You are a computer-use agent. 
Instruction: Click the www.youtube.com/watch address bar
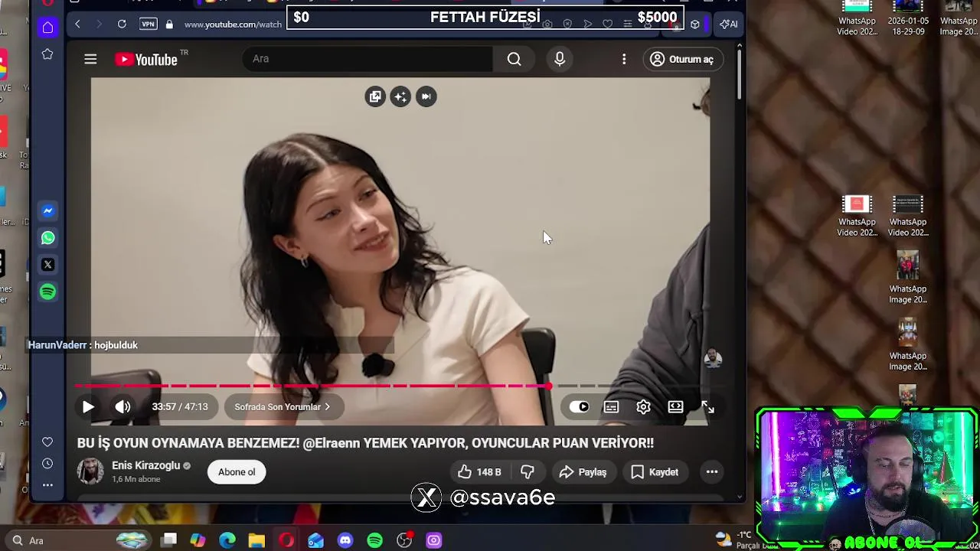pos(233,24)
